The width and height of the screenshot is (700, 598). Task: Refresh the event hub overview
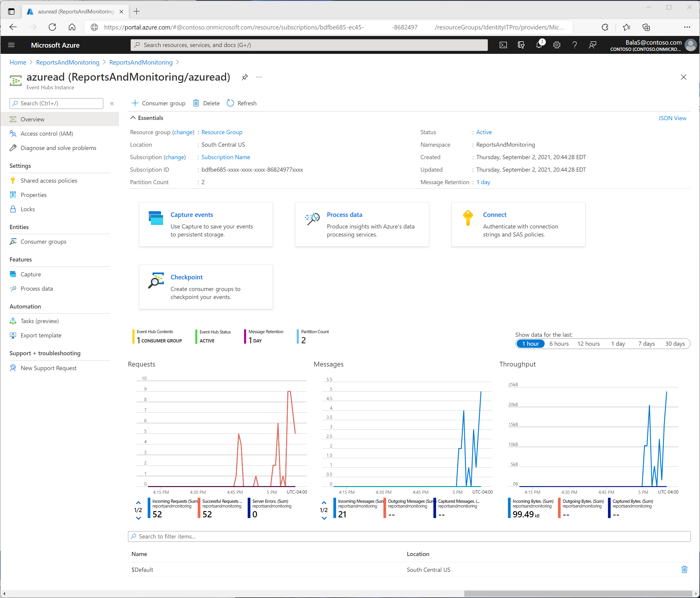point(241,103)
